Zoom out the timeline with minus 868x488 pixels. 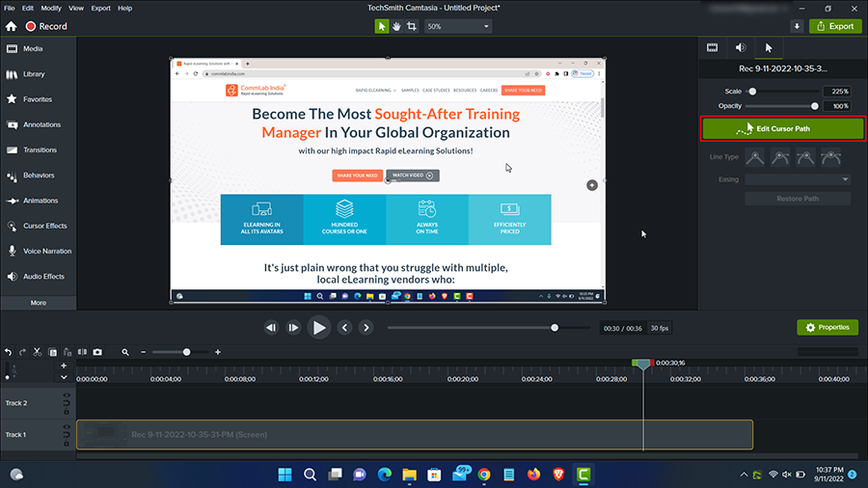coord(144,352)
